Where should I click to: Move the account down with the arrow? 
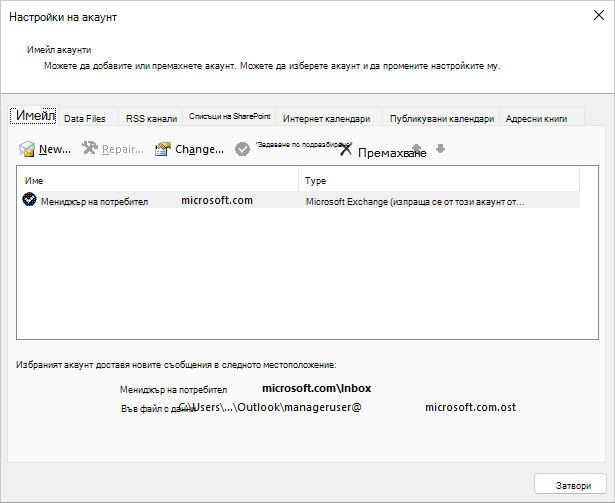click(x=440, y=148)
